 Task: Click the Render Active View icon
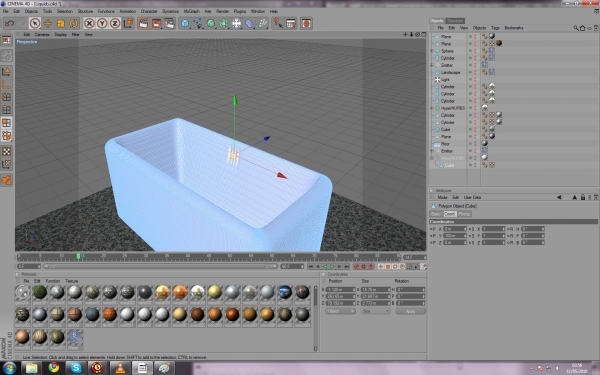click(143, 23)
